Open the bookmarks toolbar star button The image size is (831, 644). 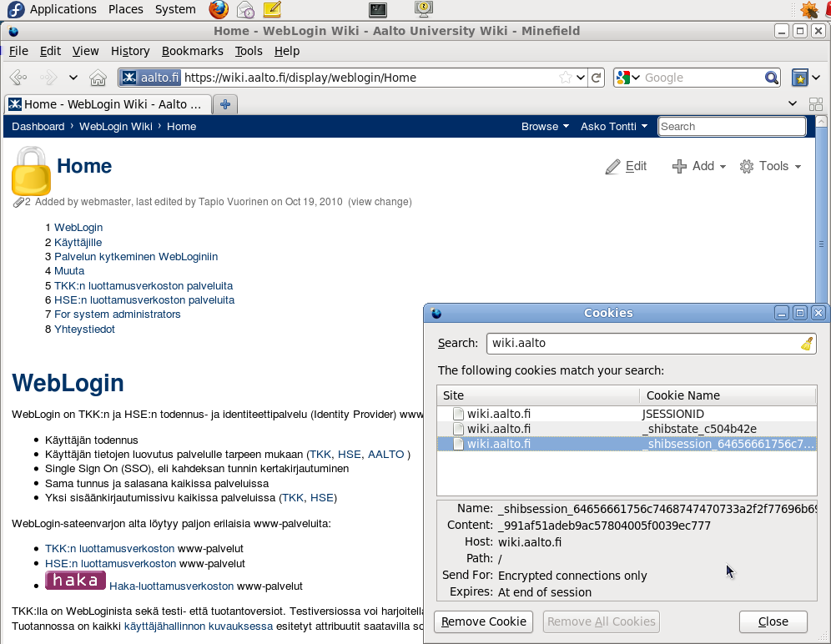pos(800,78)
